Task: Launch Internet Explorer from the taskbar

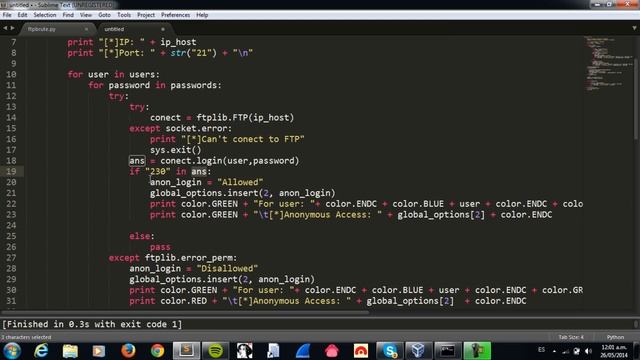Action: pos(41,351)
